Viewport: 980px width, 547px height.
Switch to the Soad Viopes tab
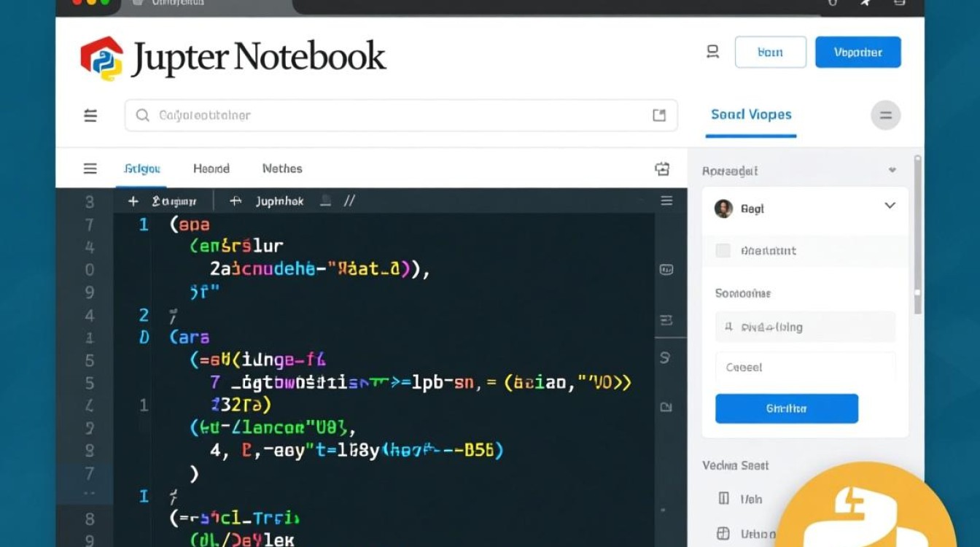[x=751, y=115]
